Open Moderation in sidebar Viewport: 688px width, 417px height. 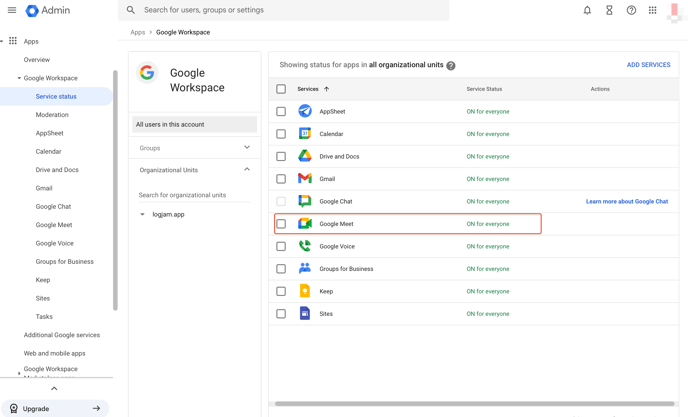click(x=52, y=115)
